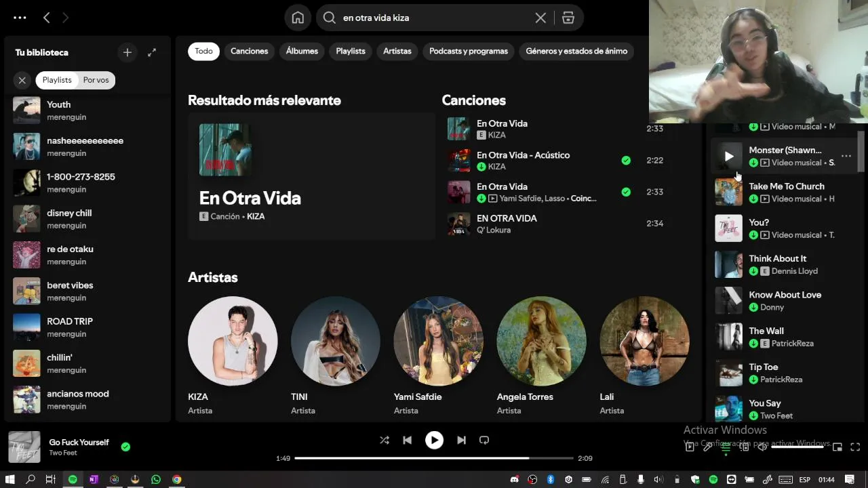Viewport: 868px width, 488px height.
Task: Toggle the Playlists chip in Tu biblioteca
Action: pos(57,80)
